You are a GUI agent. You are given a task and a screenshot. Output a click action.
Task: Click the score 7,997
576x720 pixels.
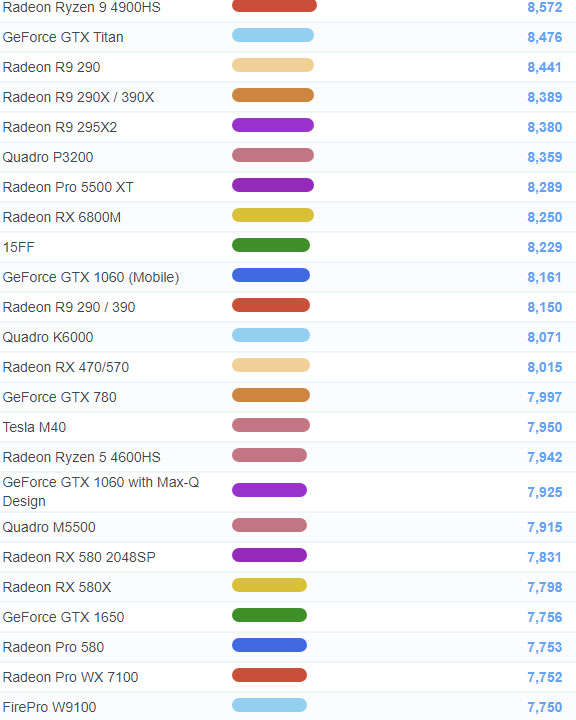pyautogui.click(x=545, y=397)
